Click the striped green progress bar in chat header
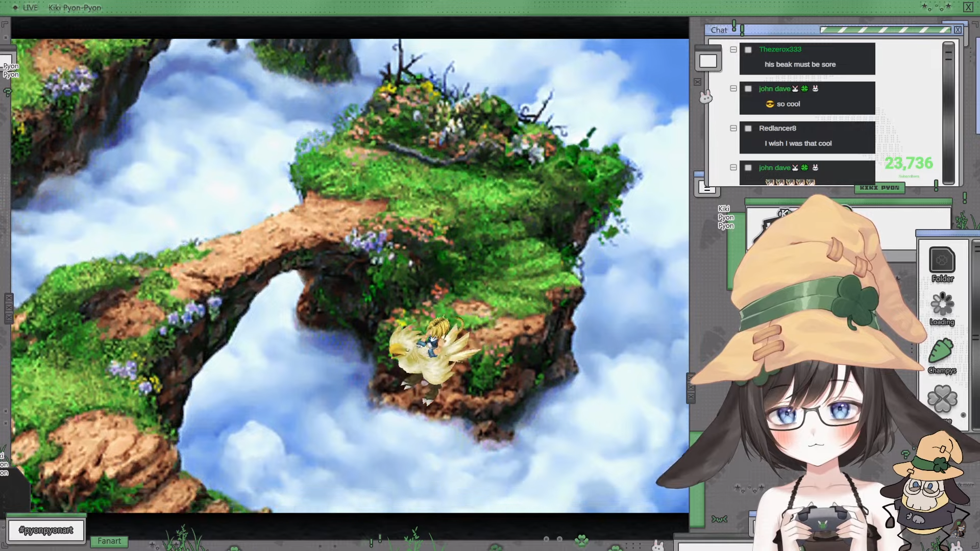 tap(886, 30)
